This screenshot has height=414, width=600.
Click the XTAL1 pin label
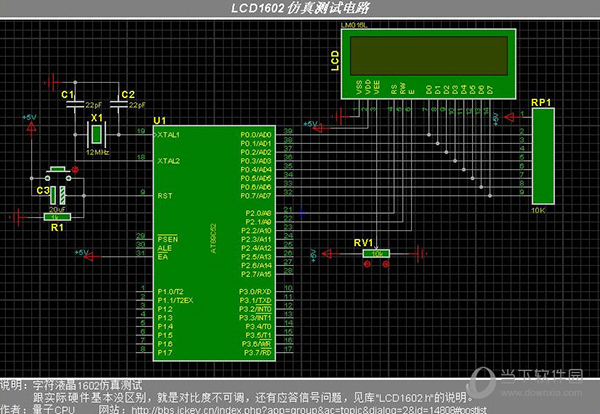coord(168,135)
